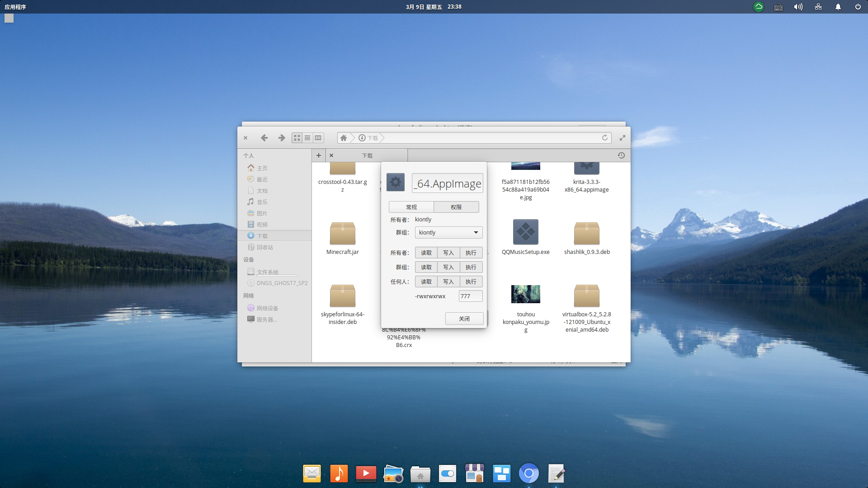Click the 777 permission number field
The image size is (868, 488).
point(470,296)
